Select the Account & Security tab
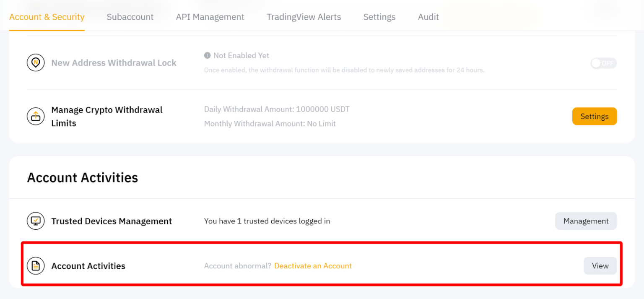 (x=47, y=17)
